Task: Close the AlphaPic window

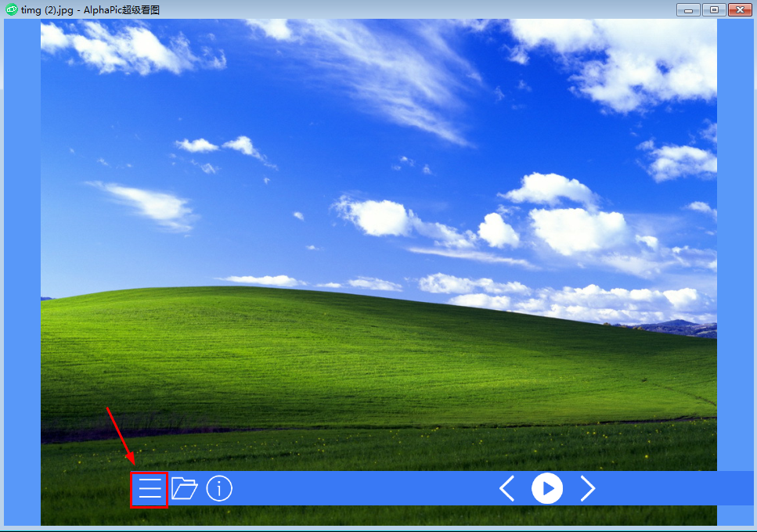Action: click(740, 9)
